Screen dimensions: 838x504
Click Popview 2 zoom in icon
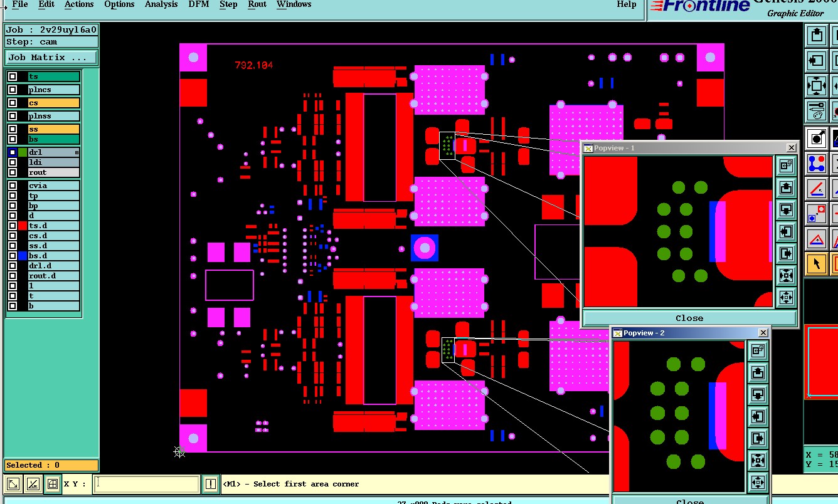pos(758,460)
